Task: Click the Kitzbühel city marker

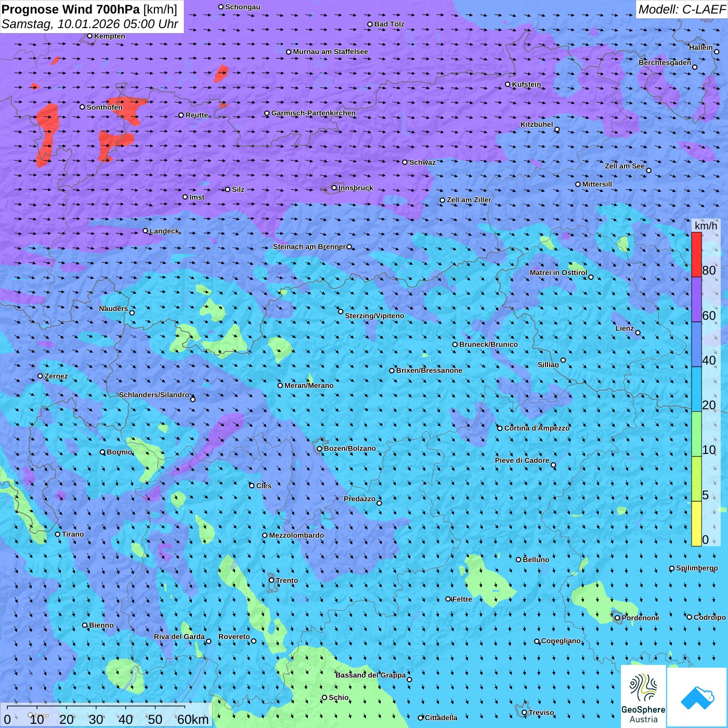Action: click(x=557, y=129)
